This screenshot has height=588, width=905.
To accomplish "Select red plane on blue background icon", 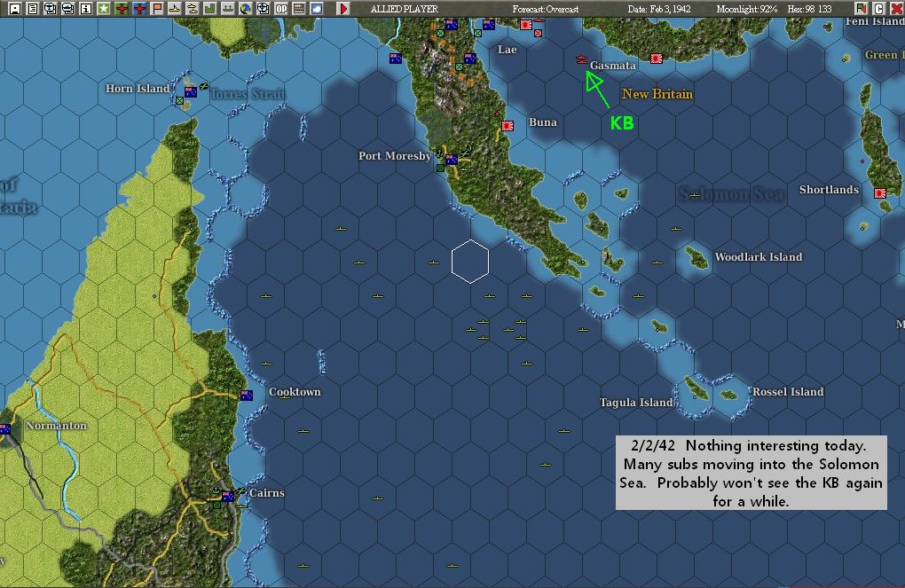I will pos(139,9).
